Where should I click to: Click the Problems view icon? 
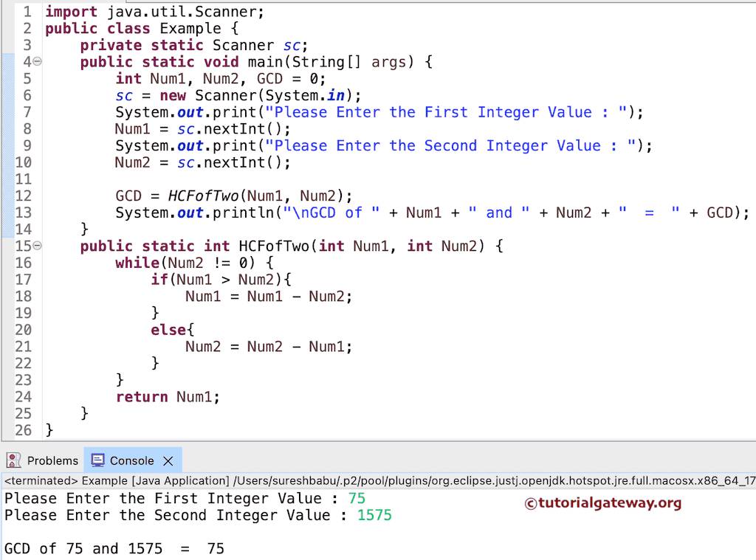click(x=13, y=460)
